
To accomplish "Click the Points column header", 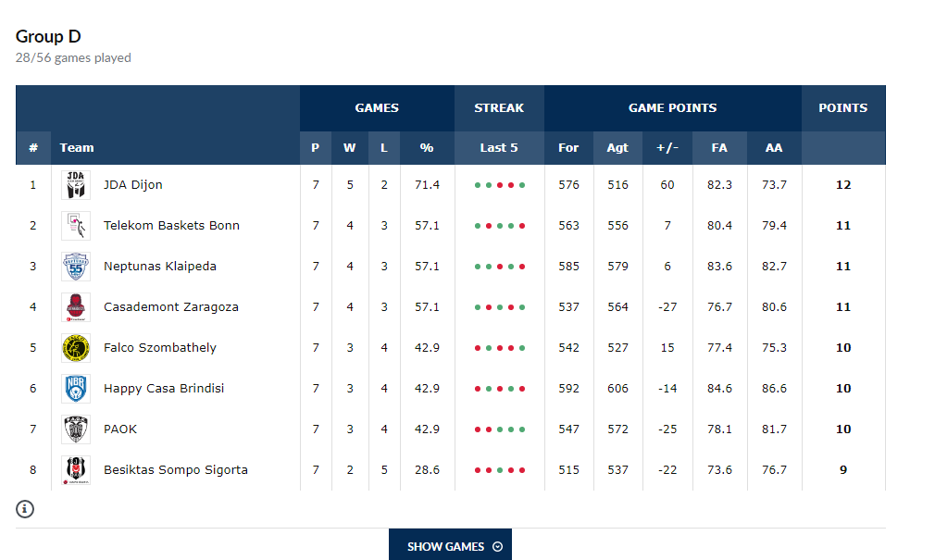I will pos(842,108).
